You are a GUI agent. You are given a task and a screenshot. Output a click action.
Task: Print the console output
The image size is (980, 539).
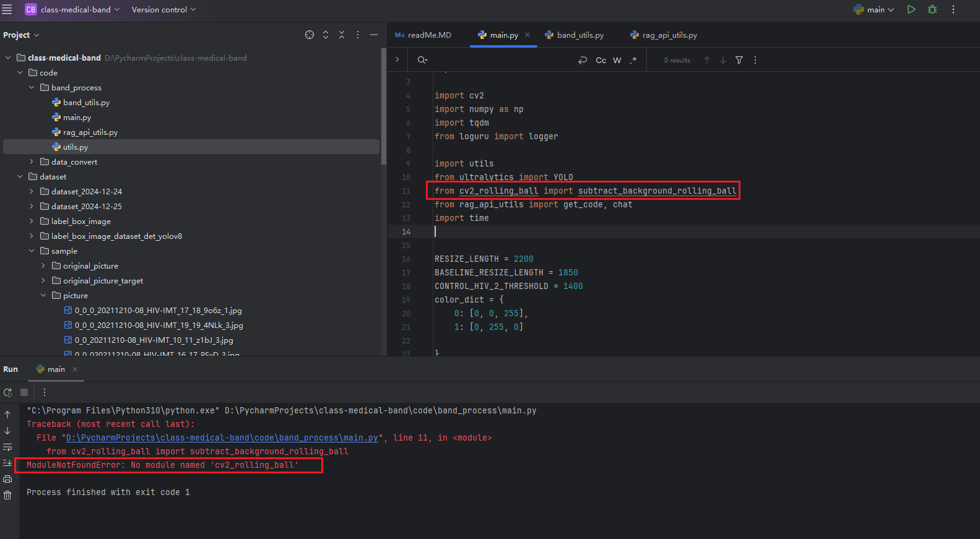(7, 479)
